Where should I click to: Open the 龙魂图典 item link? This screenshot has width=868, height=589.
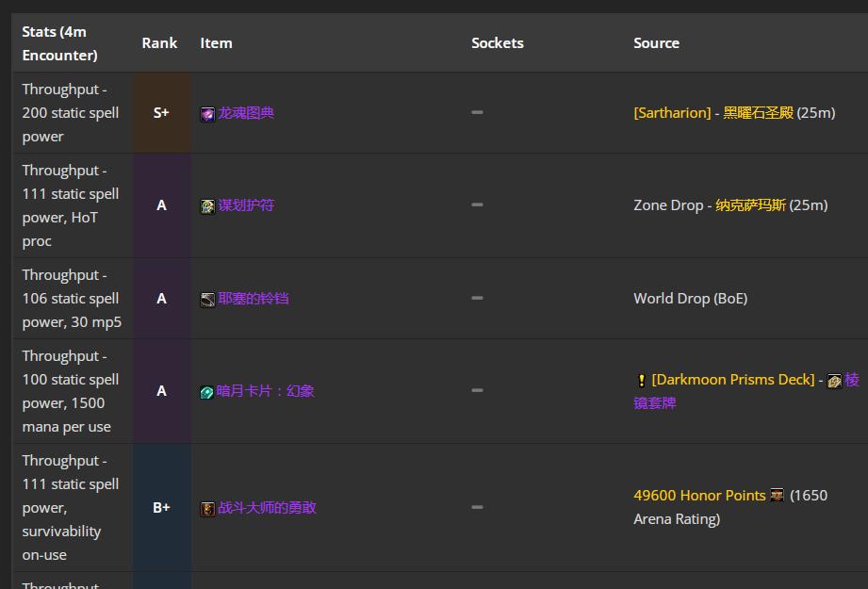[246, 113]
